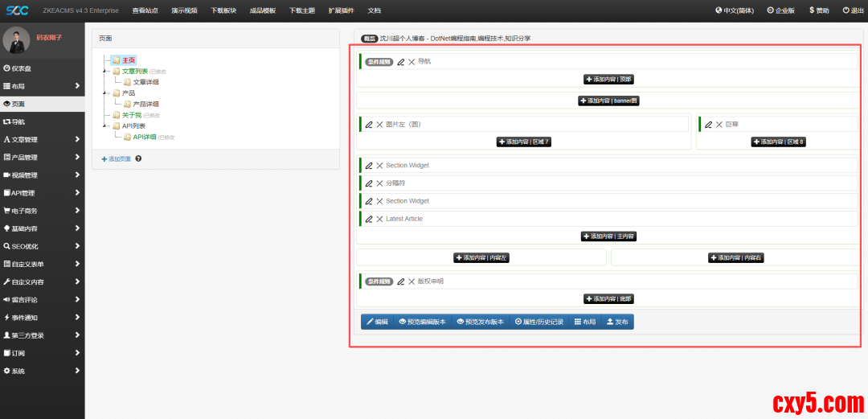Click 添加内容 | 区域 7 button
Screen dimensions: 868x419
tap(524, 142)
